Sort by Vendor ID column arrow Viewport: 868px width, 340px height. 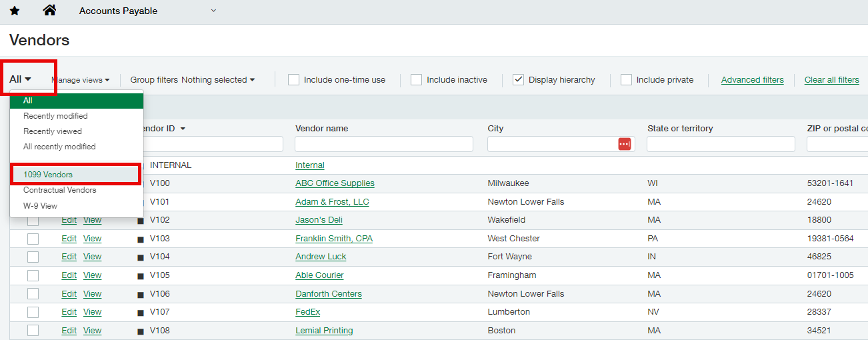[183, 129]
